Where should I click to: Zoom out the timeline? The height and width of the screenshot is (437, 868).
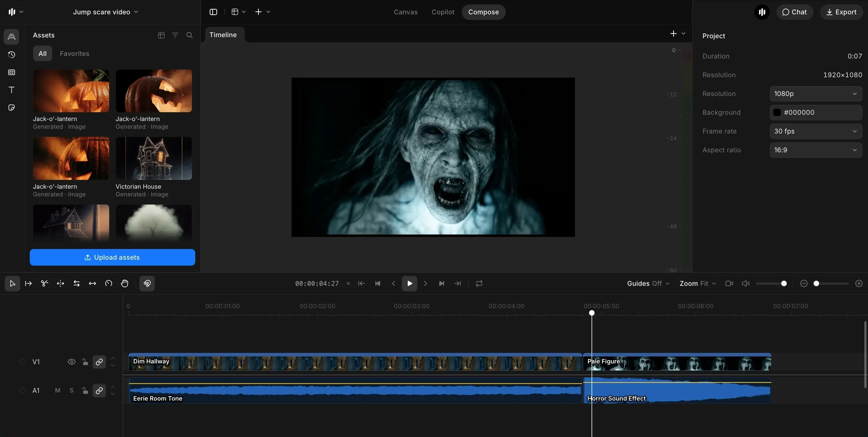[804, 283]
